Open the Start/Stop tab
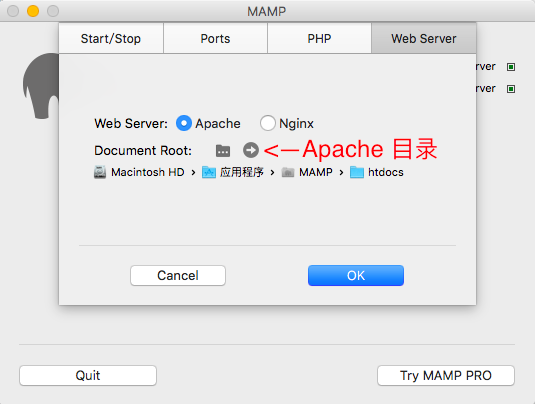 [111, 39]
